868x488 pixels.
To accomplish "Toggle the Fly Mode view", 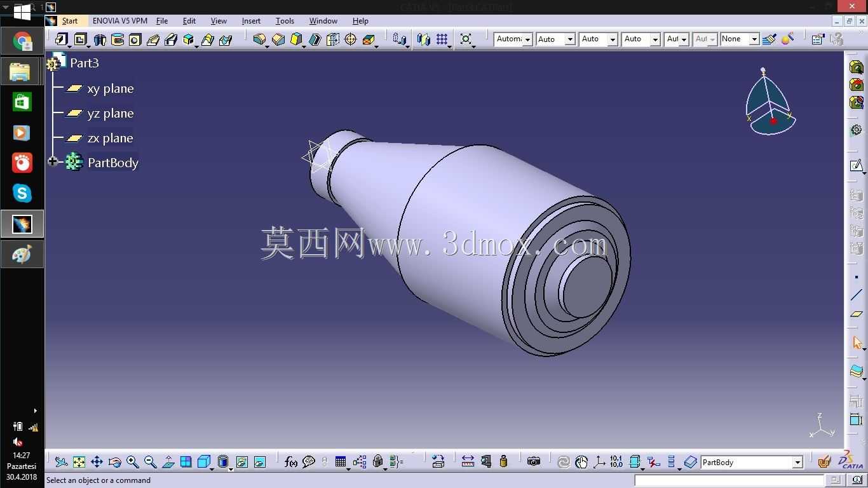I will pos(61,462).
